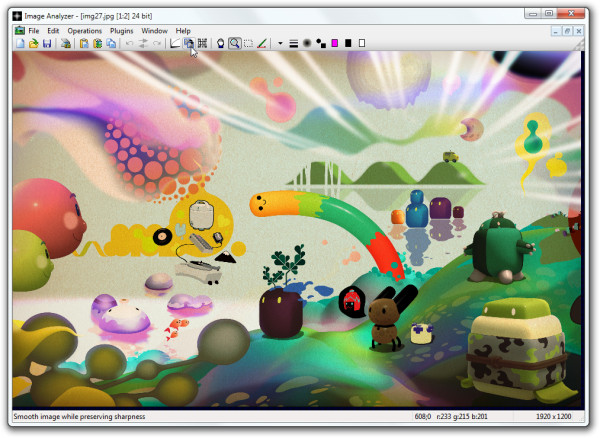Toggle the magnifier zoom tool

pos(235,44)
